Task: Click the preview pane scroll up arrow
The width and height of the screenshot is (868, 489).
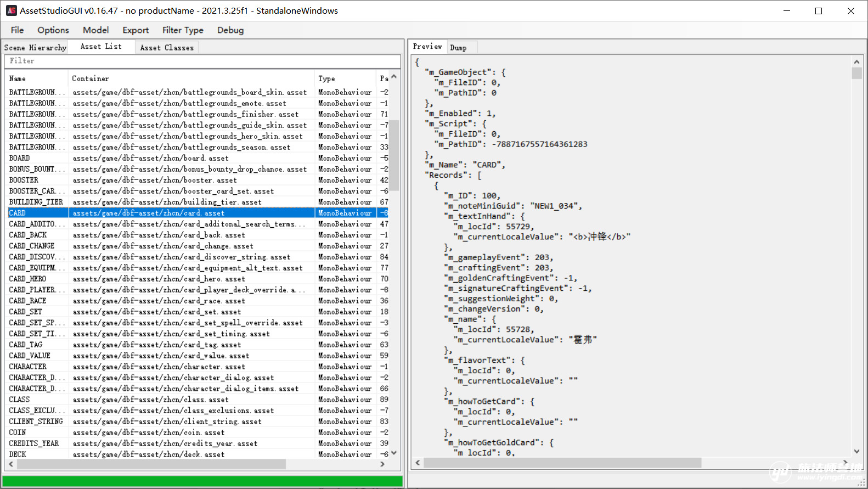Action: coord(857,62)
